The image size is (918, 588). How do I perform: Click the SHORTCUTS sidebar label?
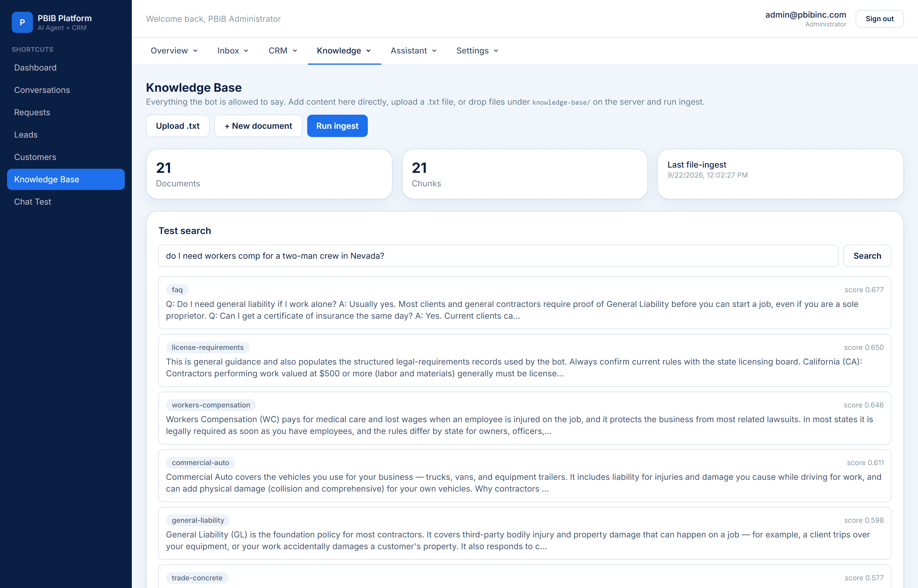tap(32, 49)
